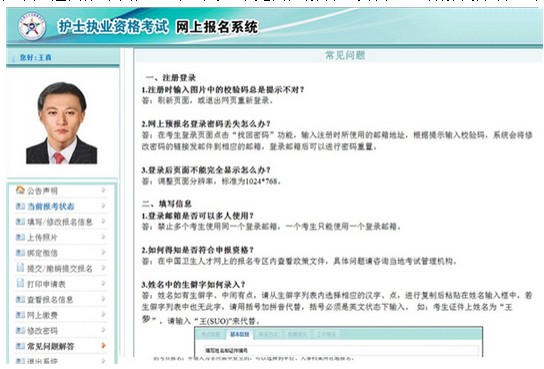Click the 基本信息 tab in embedded example

tap(239, 334)
